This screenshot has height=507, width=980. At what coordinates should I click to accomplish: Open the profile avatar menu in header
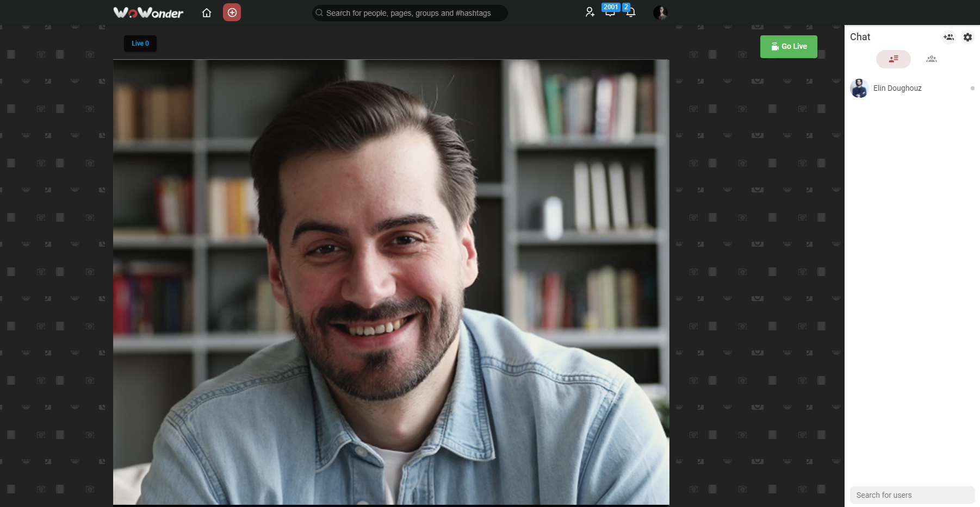tap(660, 12)
